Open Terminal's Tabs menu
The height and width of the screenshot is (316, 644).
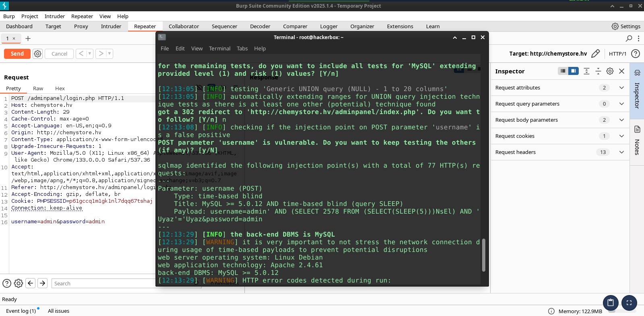(242, 48)
